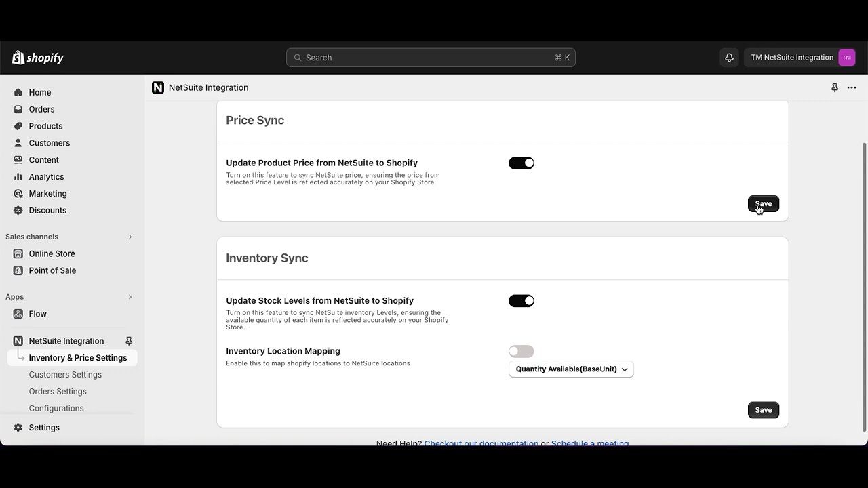Expand Sales channels section chevron

[130, 237]
